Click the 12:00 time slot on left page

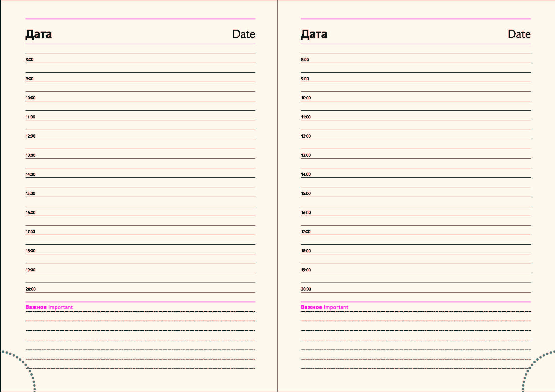pyautogui.click(x=30, y=136)
